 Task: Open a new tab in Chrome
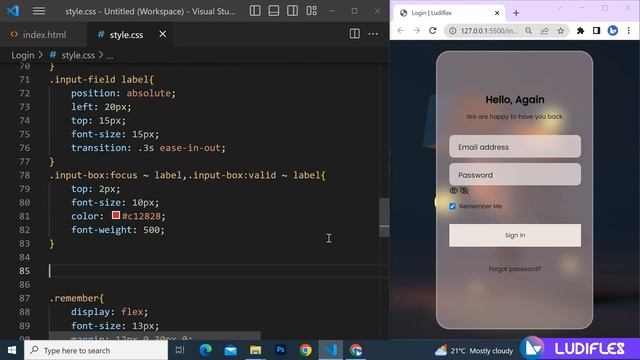pos(516,13)
